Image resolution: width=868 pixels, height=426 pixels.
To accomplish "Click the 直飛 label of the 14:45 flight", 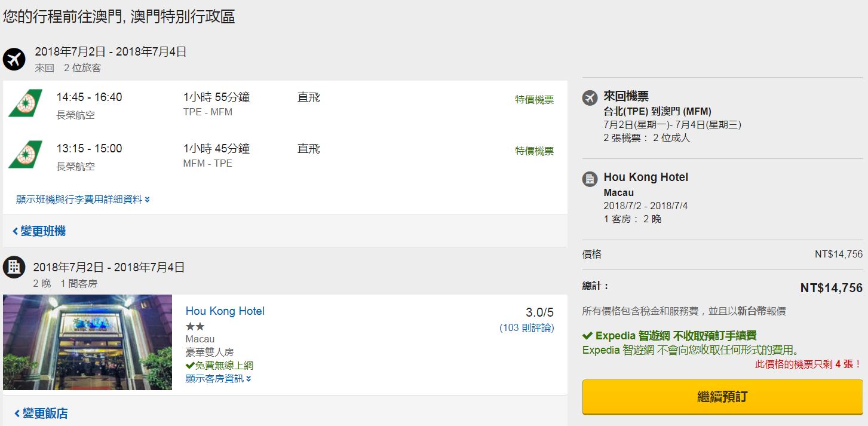I will tap(309, 97).
